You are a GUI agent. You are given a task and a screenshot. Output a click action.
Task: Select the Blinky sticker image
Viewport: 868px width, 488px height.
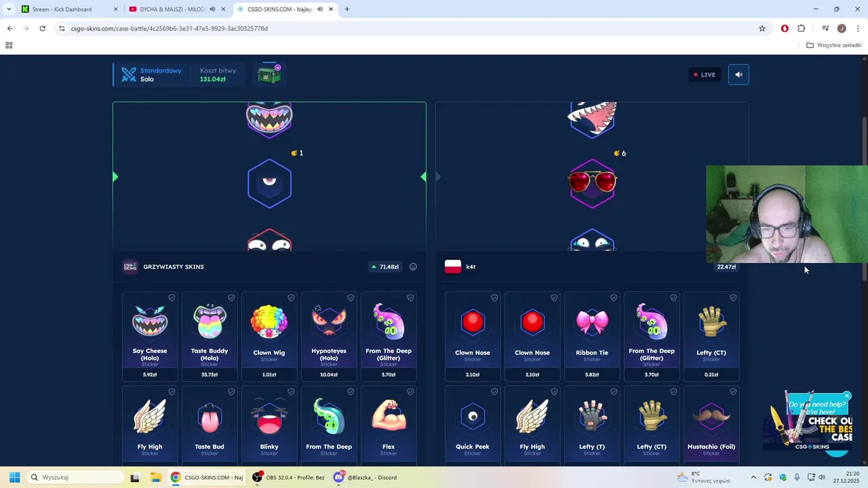coord(269,416)
